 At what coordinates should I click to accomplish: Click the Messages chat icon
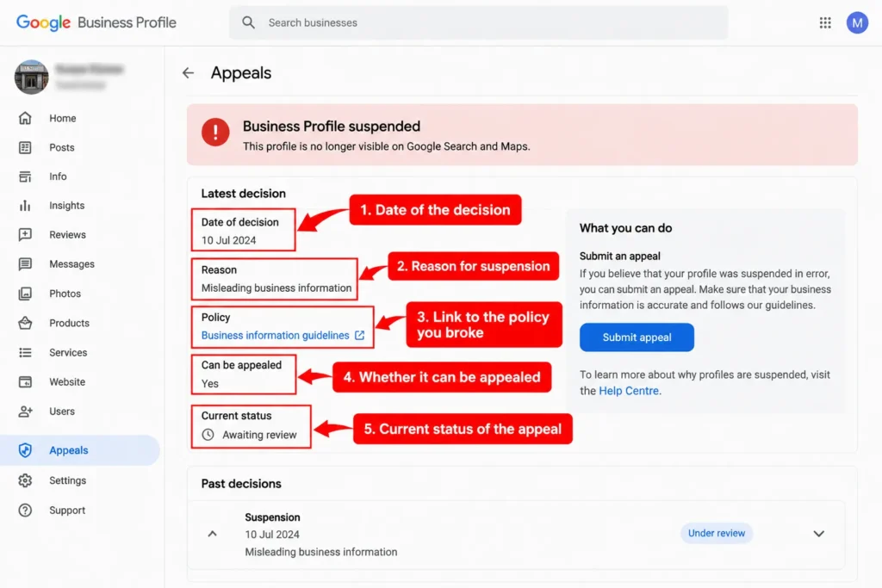[x=25, y=264]
